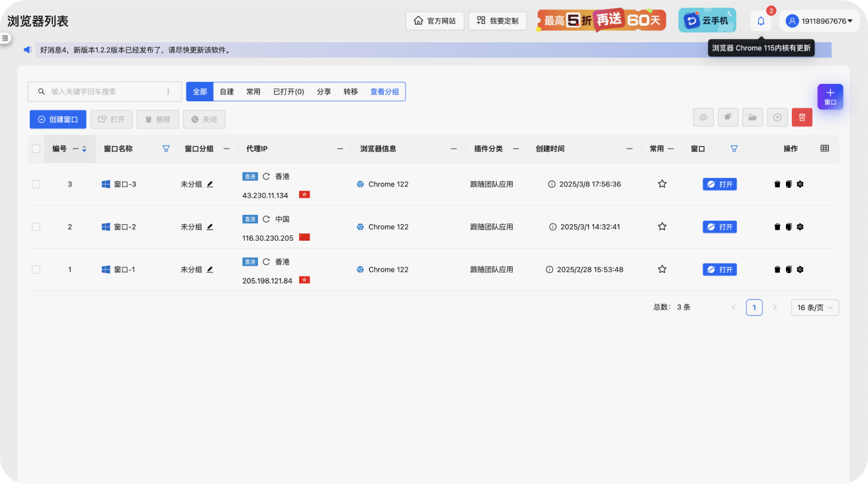Screen dimensions: 868x484
Task: Click the notification bell with badge 2
Action: coord(760,20)
